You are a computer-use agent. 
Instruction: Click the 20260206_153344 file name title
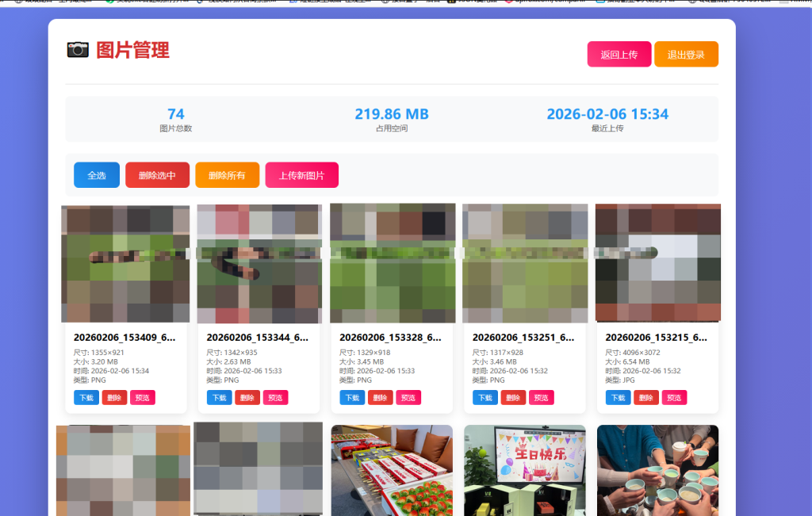tap(256, 337)
